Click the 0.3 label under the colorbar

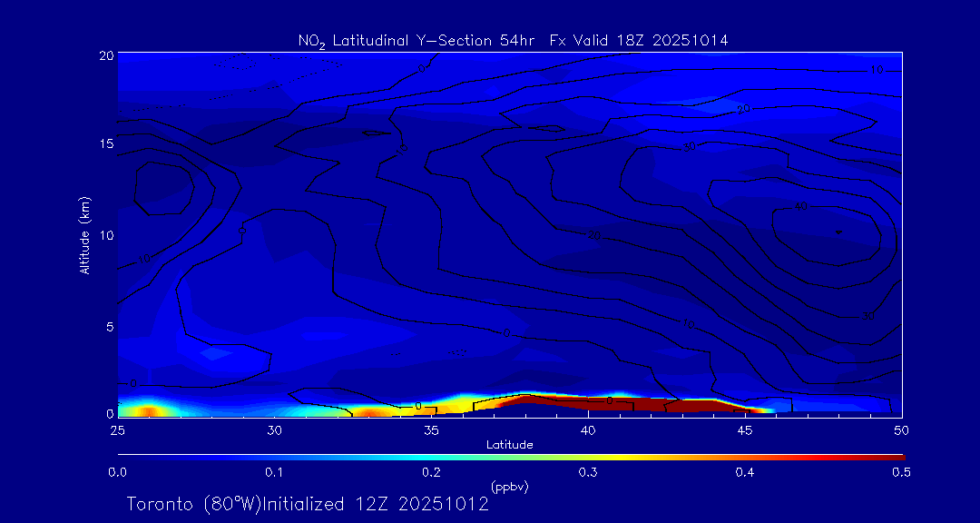(588, 471)
